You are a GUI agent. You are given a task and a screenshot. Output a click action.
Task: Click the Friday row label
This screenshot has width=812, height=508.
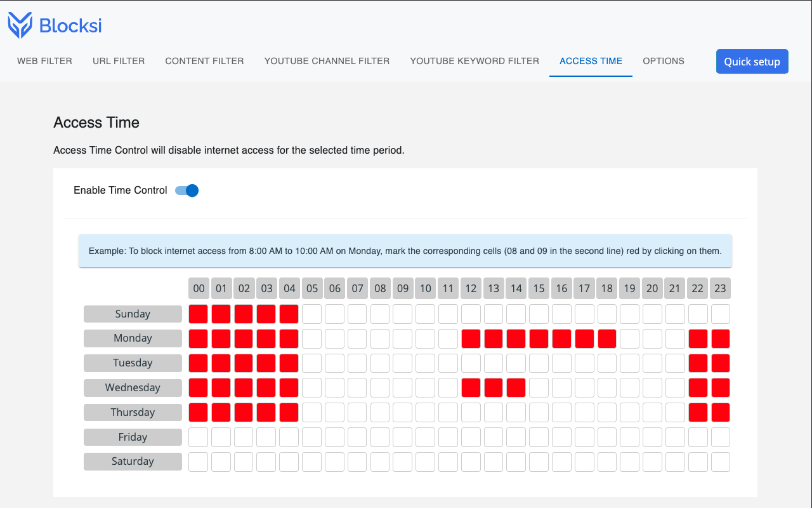click(133, 437)
